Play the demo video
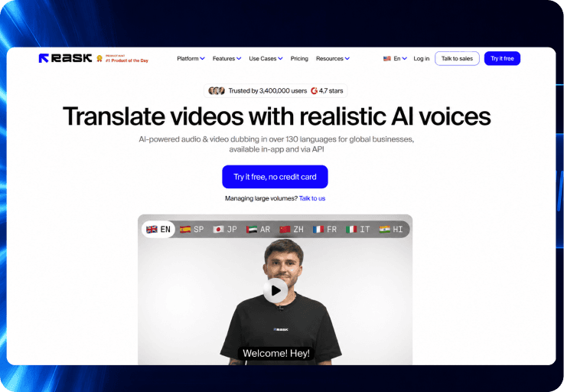Image resolution: width=564 pixels, height=392 pixels. (x=275, y=290)
